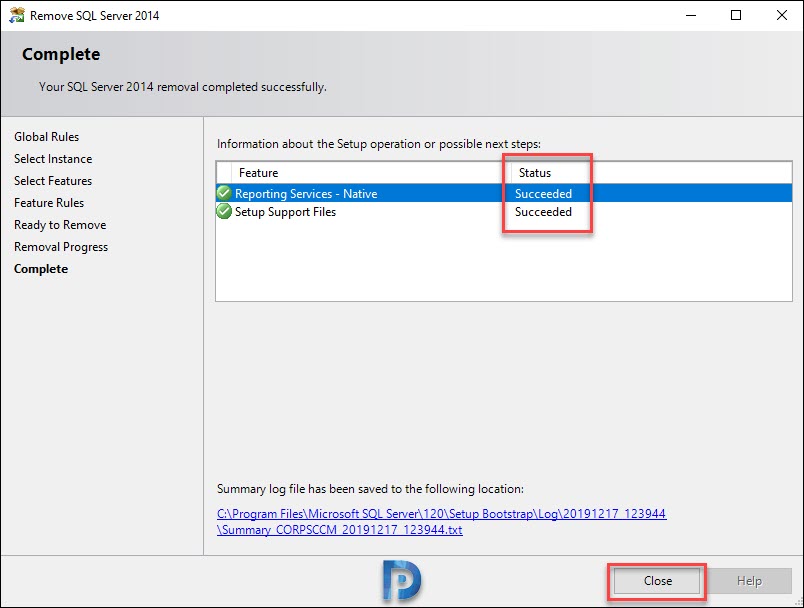Maximize the Remove SQL Server 2014 window
The height and width of the screenshot is (608, 804).
[x=736, y=15]
